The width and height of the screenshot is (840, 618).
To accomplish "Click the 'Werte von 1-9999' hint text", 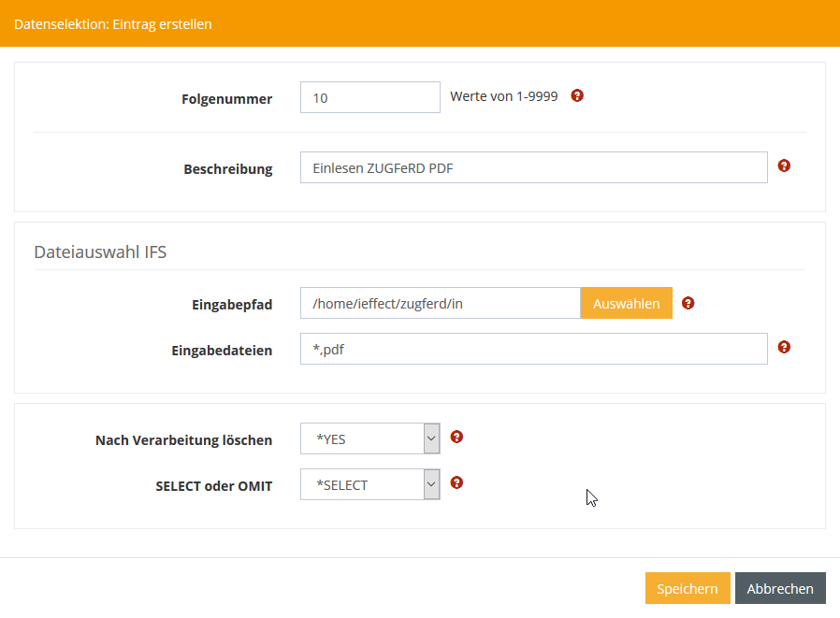I will [x=503, y=96].
